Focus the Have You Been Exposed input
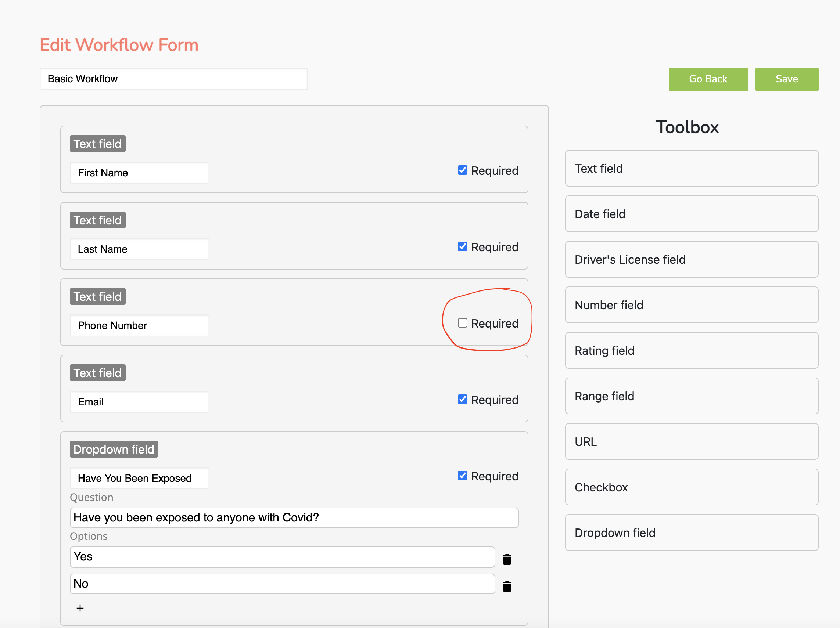This screenshot has width=840, height=628. (139, 478)
